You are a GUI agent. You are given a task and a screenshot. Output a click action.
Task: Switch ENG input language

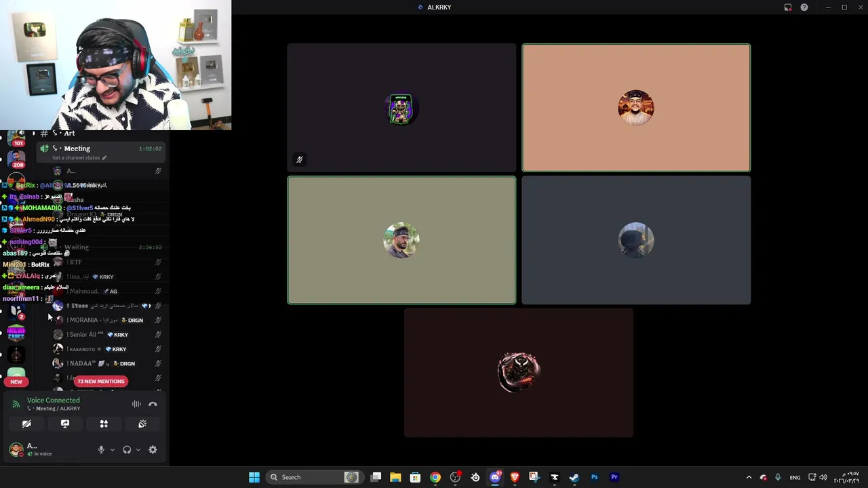click(x=795, y=477)
